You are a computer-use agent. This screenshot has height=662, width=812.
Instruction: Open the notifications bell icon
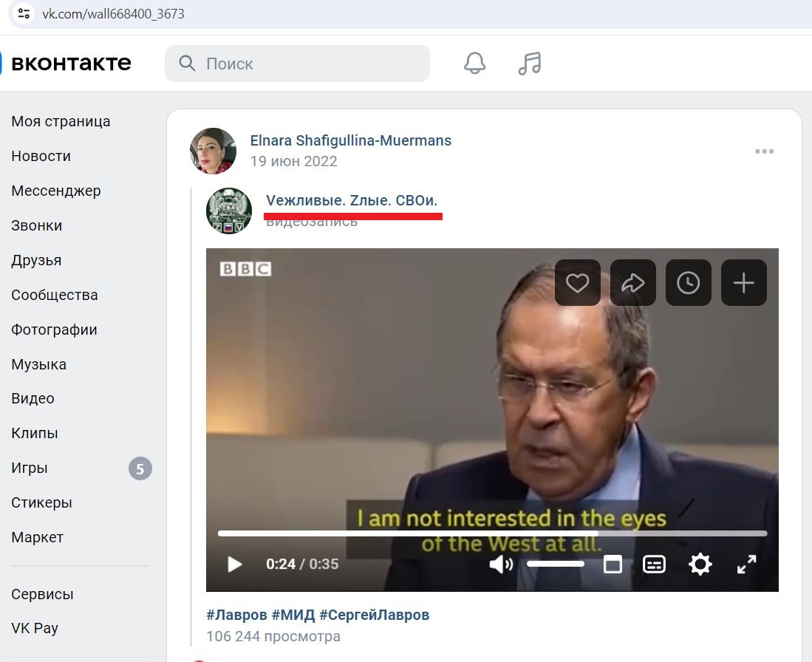point(474,64)
